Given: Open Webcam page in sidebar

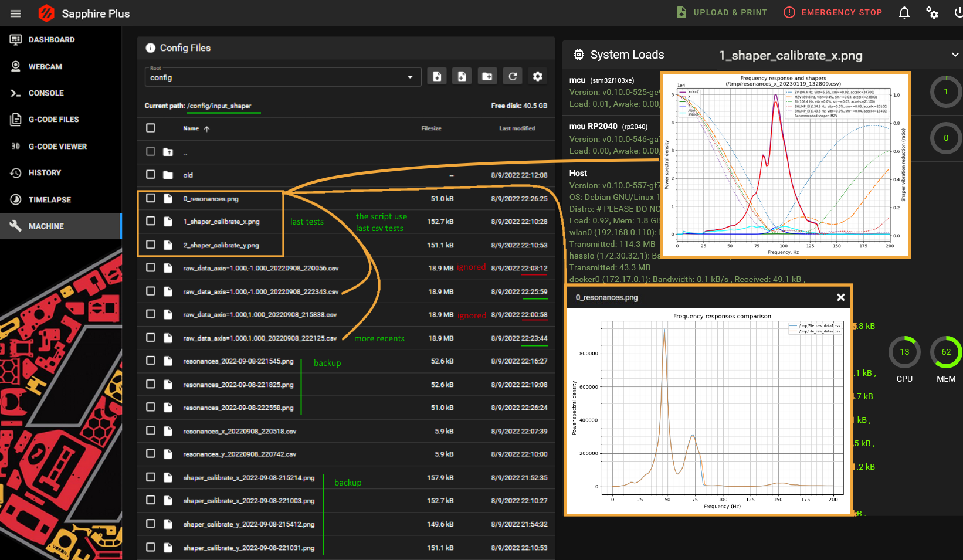Looking at the screenshot, I should pyautogui.click(x=61, y=66).
